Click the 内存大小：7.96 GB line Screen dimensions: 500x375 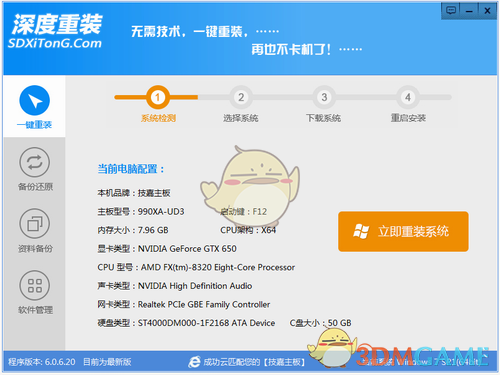point(133,230)
